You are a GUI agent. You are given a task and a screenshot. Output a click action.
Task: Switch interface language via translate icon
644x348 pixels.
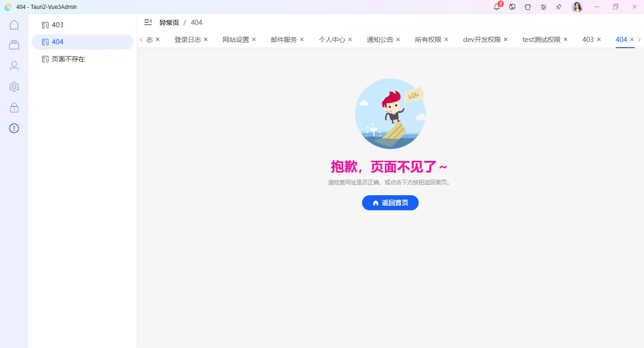coord(512,7)
